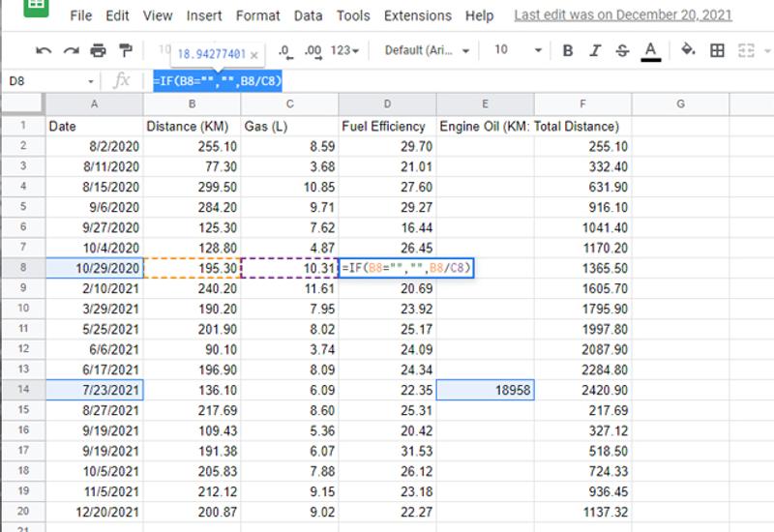
Task: Select column G header
Action: [x=681, y=104]
